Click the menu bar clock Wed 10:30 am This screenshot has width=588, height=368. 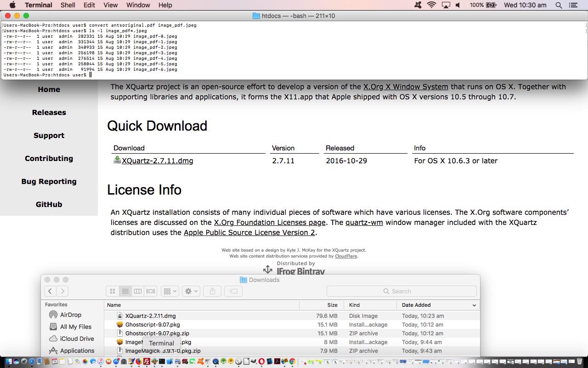(525, 5)
